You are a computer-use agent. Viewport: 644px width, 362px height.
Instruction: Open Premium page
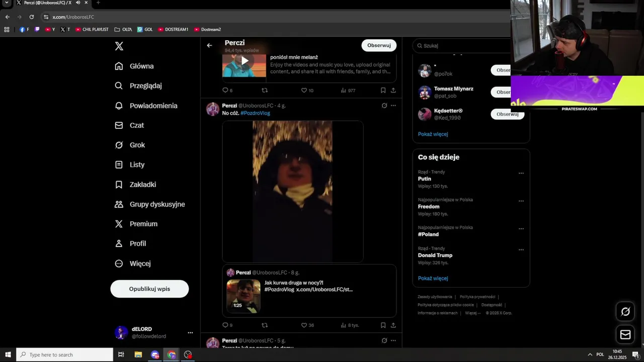(x=136, y=224)
